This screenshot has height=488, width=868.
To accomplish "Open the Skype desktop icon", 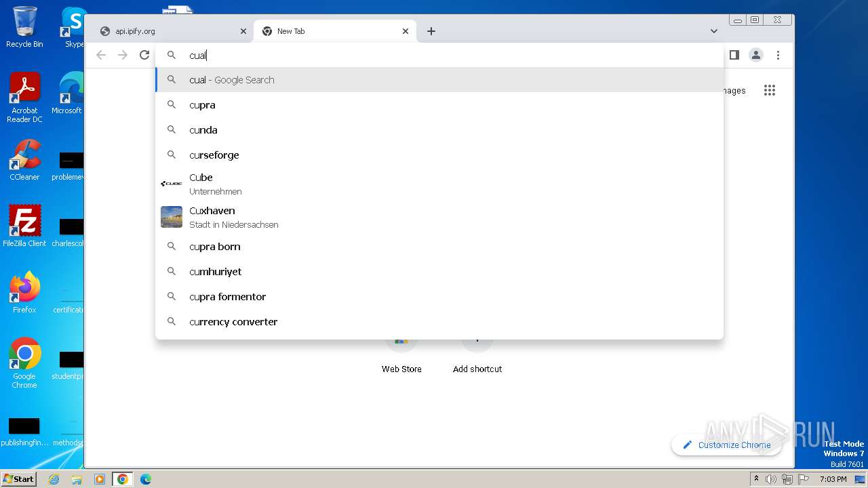I will [x=72, y=27].
